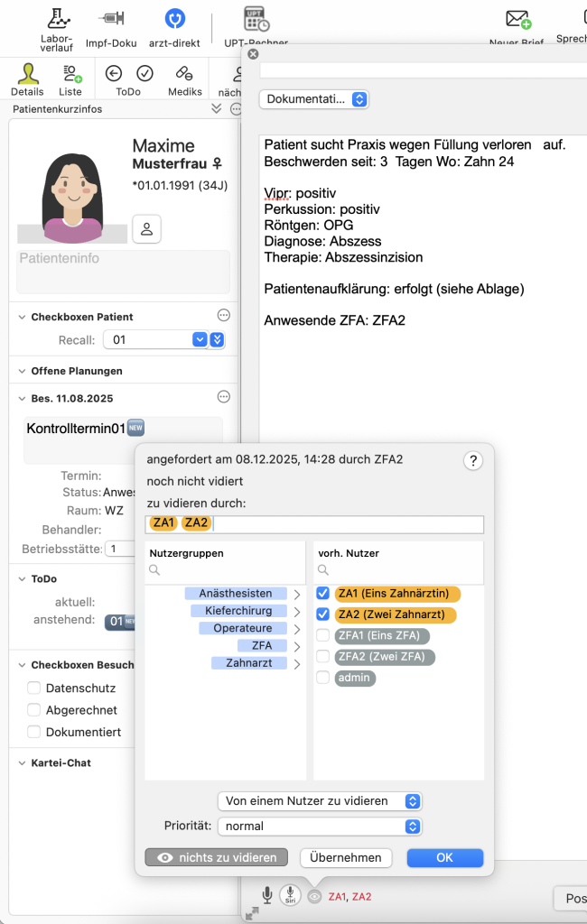
Task: Expand the Kieferchirurgie user group
Action: (x=297, y=611)
